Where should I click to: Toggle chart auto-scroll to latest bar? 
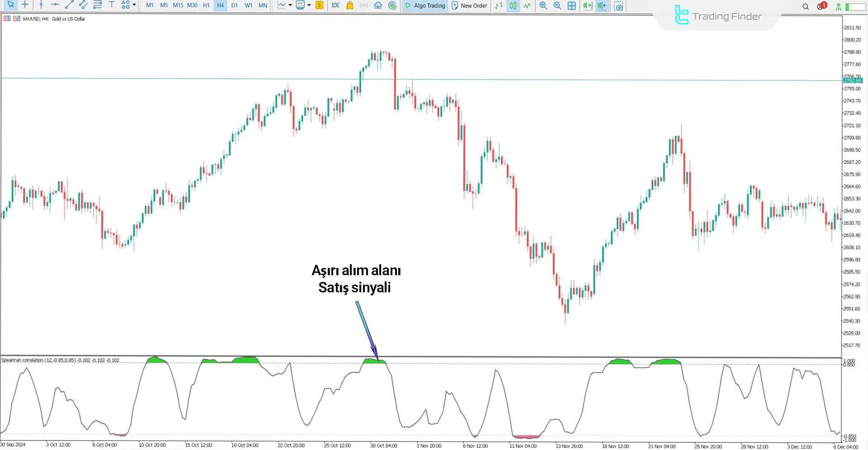tap(587, 5)
